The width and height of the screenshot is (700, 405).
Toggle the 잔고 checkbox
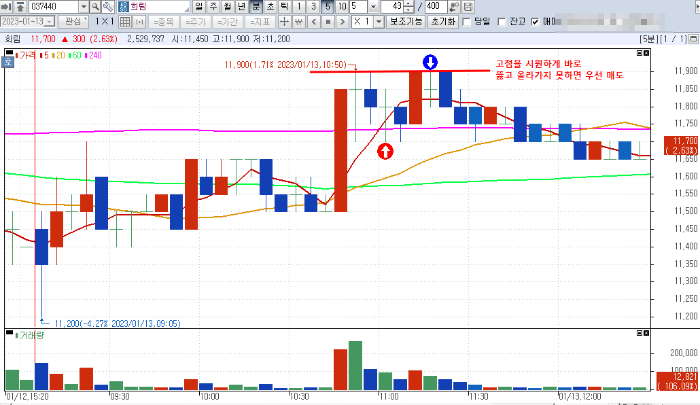(x=501, y=22)
